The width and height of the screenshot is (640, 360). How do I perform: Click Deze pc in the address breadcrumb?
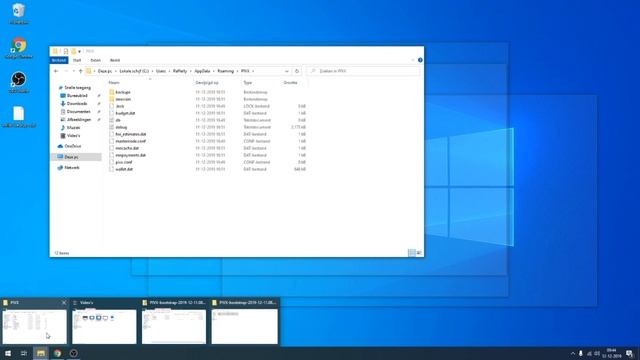[105, 71]
